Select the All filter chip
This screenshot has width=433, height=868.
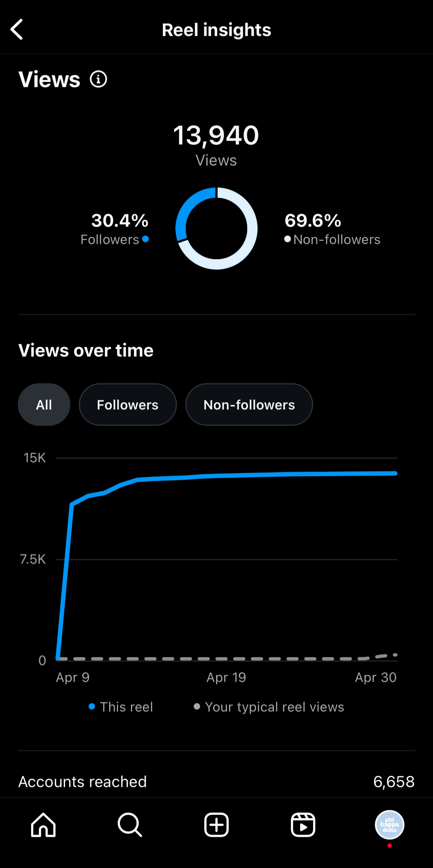(44, 405)
